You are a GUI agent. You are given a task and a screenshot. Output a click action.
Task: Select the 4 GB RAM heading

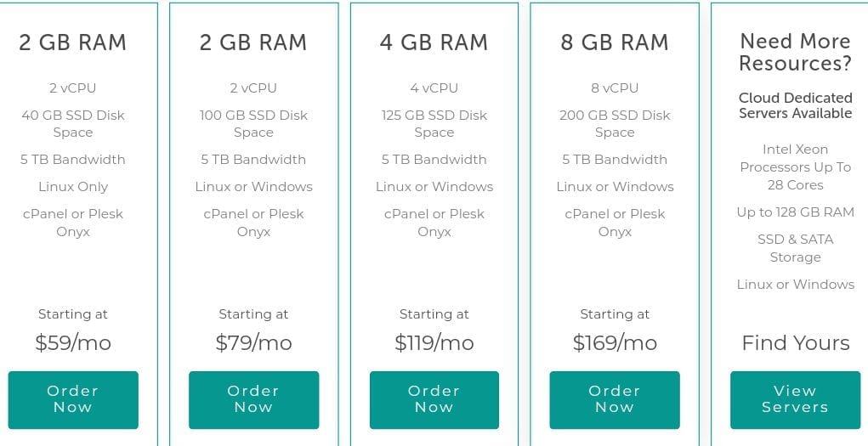point(434,42)
